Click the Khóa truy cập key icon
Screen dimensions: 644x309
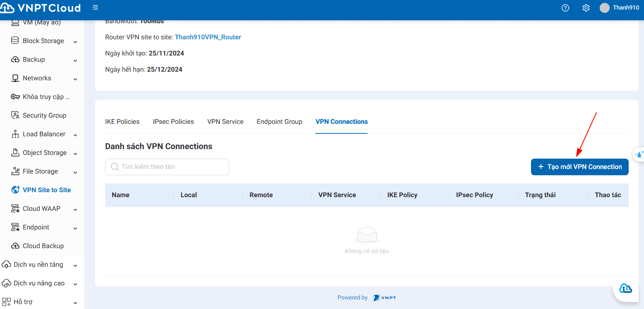pyautogui.click(x=15, y=97)
